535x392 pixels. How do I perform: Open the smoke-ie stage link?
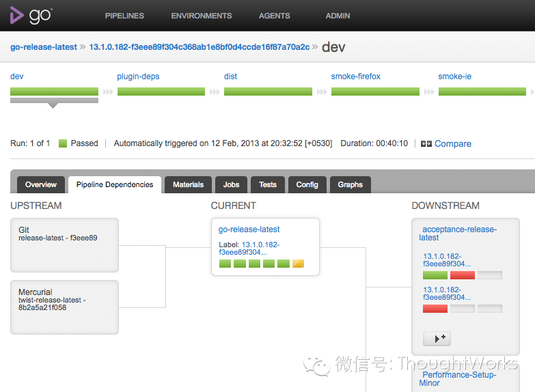pos(454,76)
